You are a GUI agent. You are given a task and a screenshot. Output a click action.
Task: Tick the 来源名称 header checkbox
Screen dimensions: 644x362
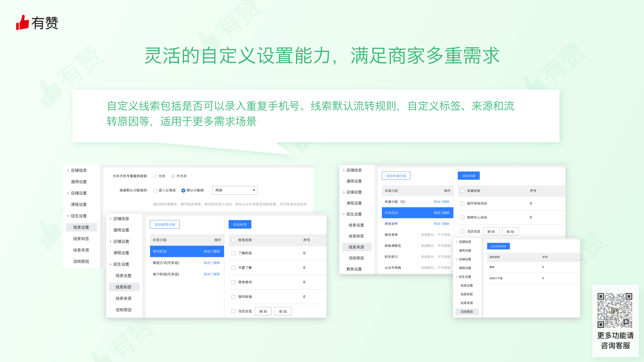[462, 191]
